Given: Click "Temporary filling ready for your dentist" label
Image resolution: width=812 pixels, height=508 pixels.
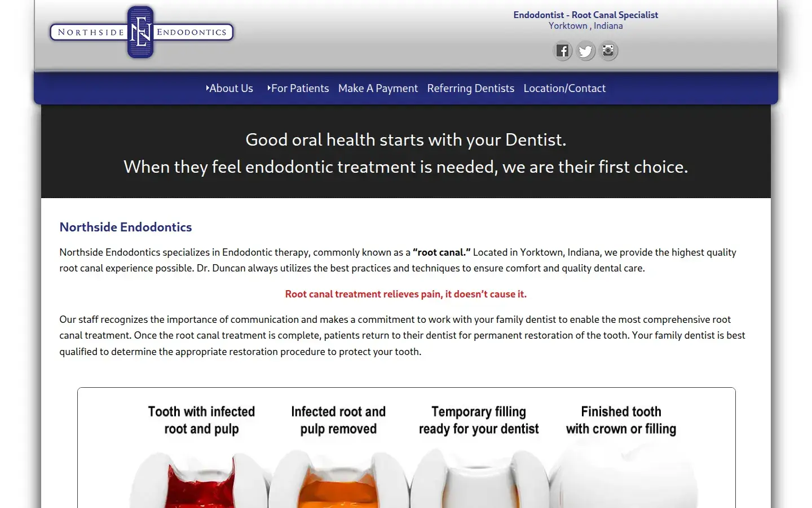Looking at the screenshot, I should coord(479,420).
